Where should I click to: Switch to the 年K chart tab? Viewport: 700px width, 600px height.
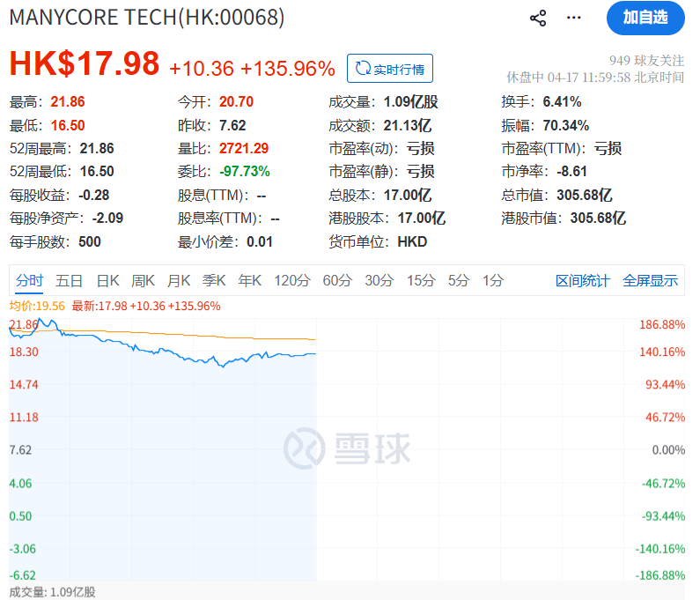[x=249, y=280]
